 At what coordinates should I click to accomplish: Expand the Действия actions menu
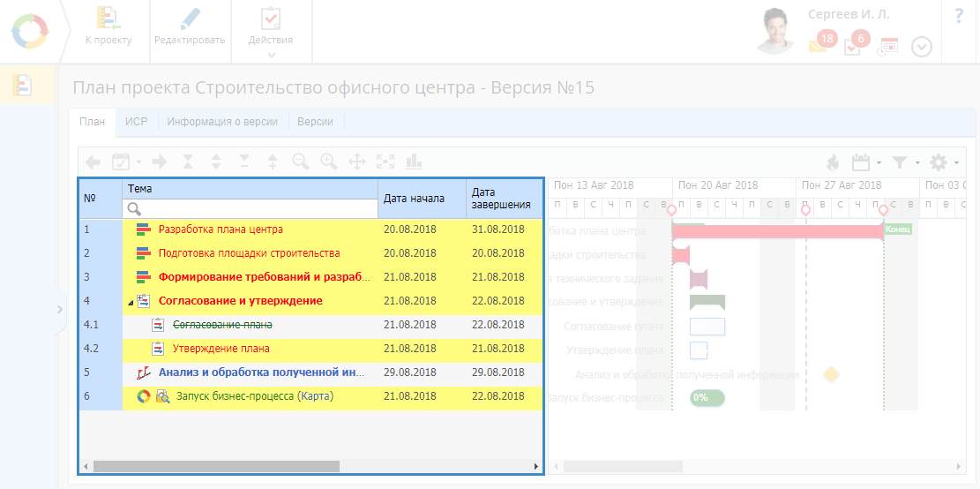pos(270,30)
